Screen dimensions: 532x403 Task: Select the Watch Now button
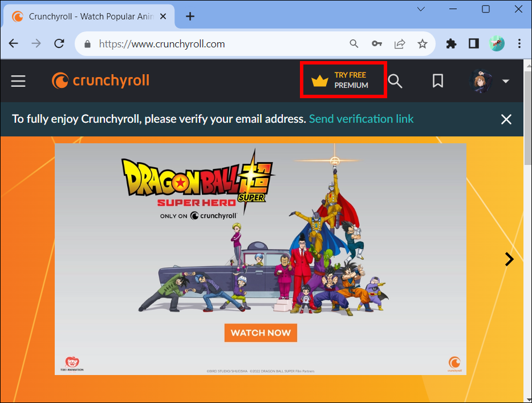pyautogui.click(x=261, y=333)
